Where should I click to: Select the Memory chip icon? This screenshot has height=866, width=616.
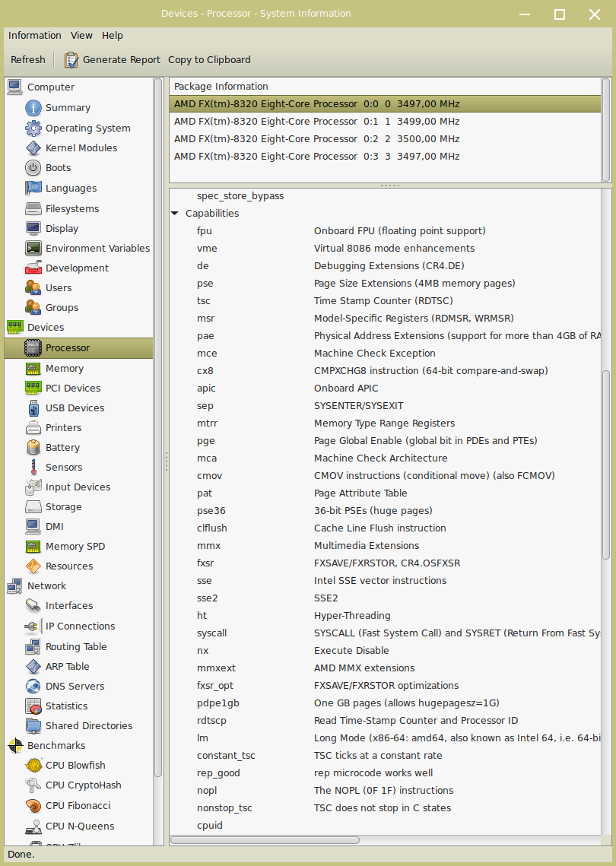tap(33, 369)
